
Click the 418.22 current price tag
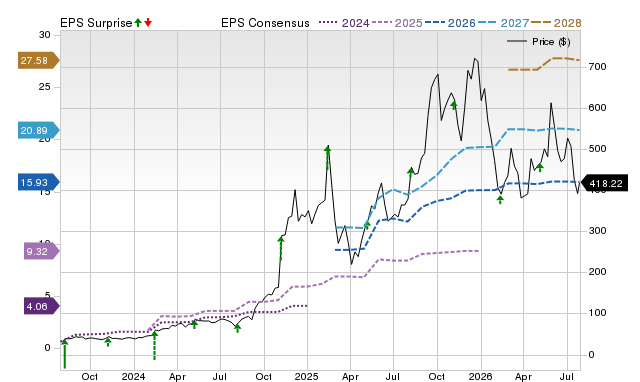(604, 184)
